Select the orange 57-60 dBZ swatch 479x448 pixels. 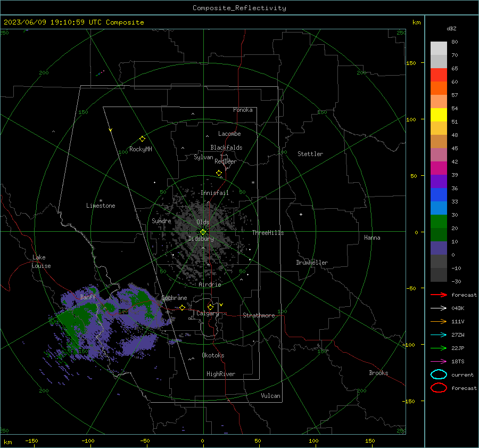(439, 88)
